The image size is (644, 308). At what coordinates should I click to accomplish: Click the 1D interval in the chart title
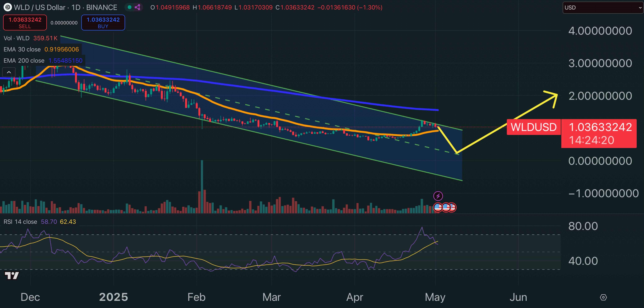(76, 7)
